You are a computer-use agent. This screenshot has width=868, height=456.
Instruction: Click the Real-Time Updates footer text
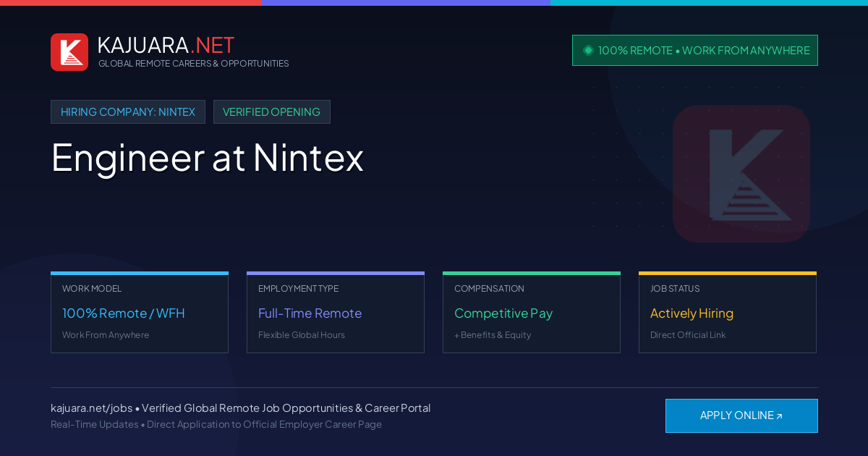point(94,424)
